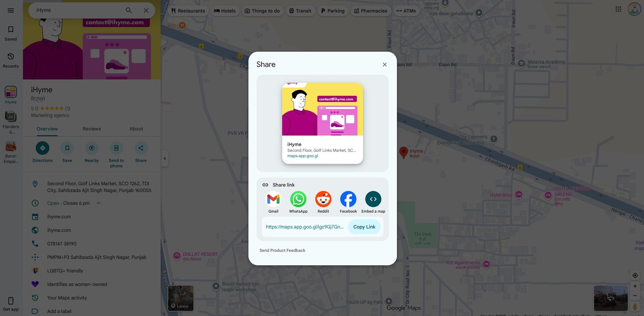Click the DULLAT RESORT map marker
The height and width of the screenshot is (316, 644).
[177, 256]
